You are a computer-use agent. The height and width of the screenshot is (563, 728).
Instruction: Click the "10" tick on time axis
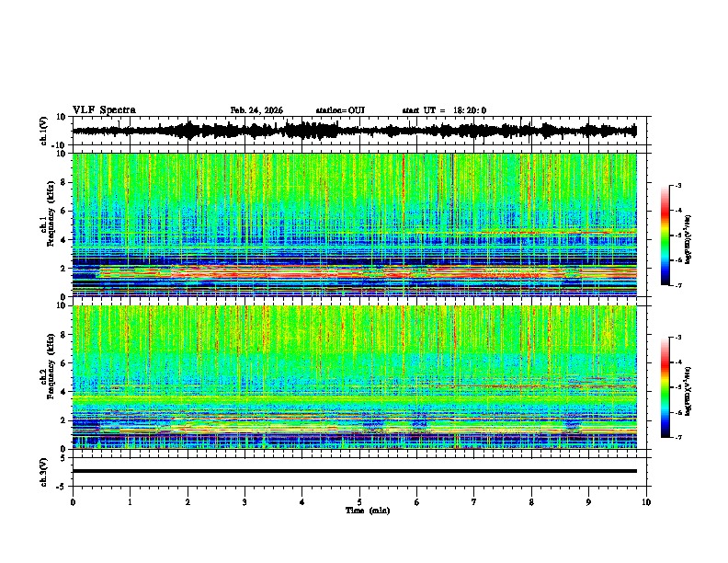[x=646, y=502]
